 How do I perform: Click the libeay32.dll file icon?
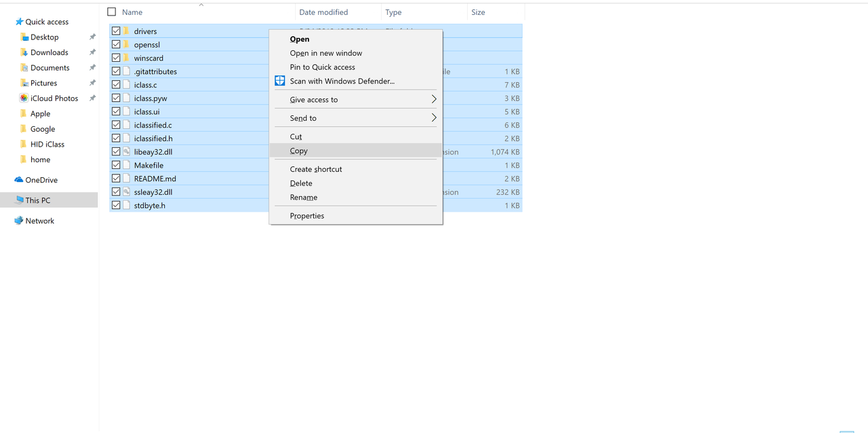click(x=127, y=152)
